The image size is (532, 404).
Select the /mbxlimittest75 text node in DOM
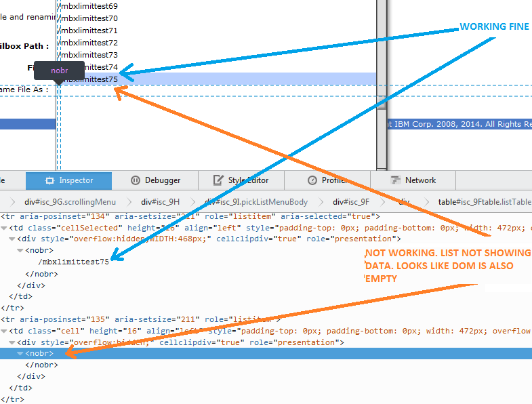[x=74, y=262]
